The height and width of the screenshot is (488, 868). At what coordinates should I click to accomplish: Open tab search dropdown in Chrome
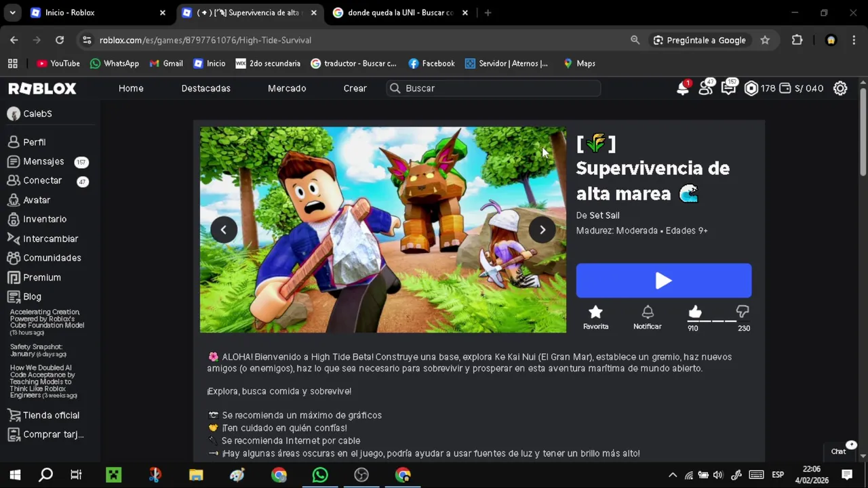[13, 12]
